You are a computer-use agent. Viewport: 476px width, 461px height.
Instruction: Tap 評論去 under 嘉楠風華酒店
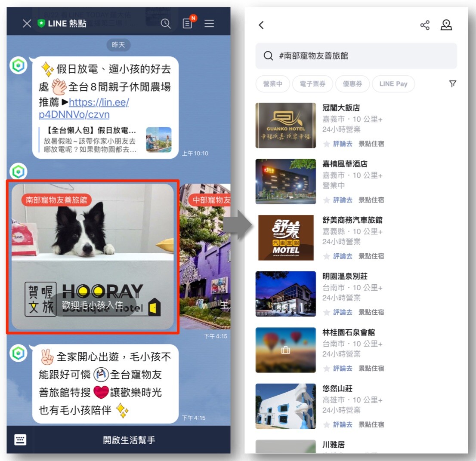click(x=343, y=200)
